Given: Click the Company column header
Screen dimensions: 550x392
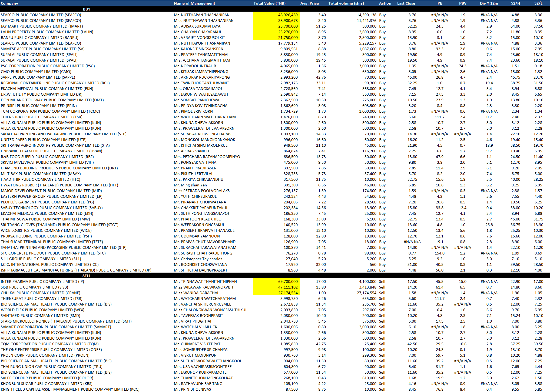Looking at the screenshot, I should (x=9, y=3).
